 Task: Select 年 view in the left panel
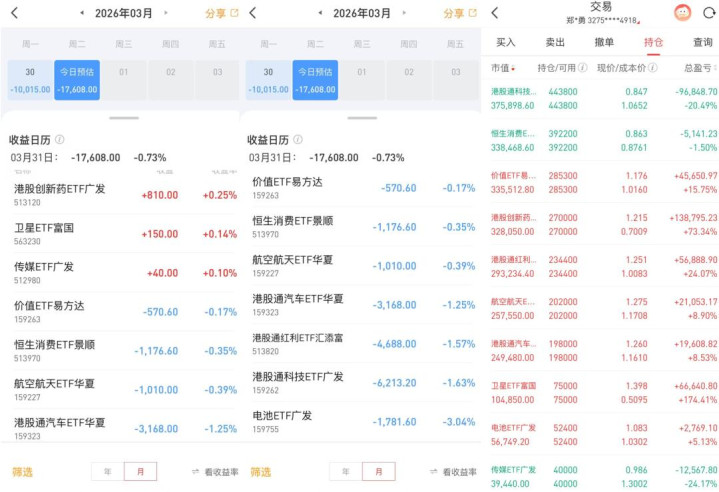108,471
